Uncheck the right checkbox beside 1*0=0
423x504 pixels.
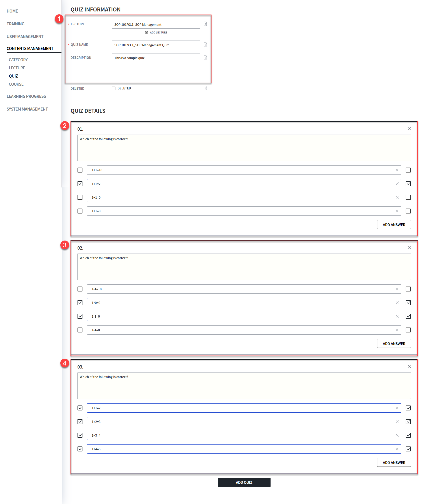click(408, 303)
